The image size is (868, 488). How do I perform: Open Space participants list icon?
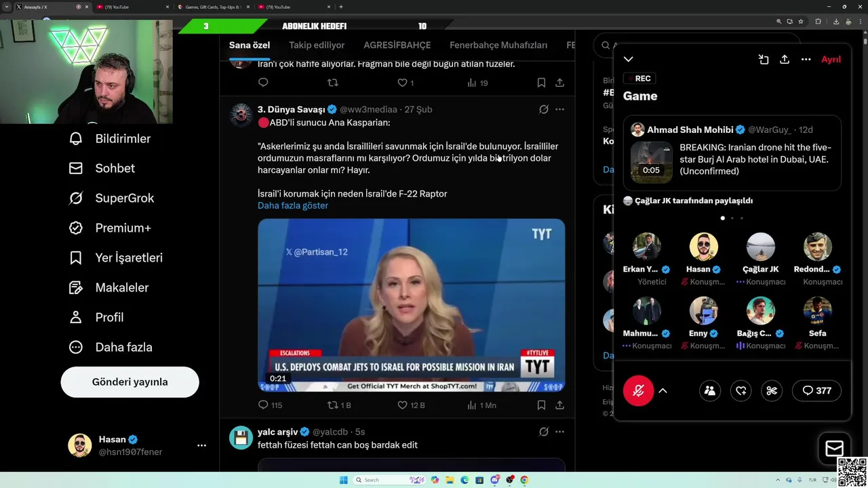710,390
